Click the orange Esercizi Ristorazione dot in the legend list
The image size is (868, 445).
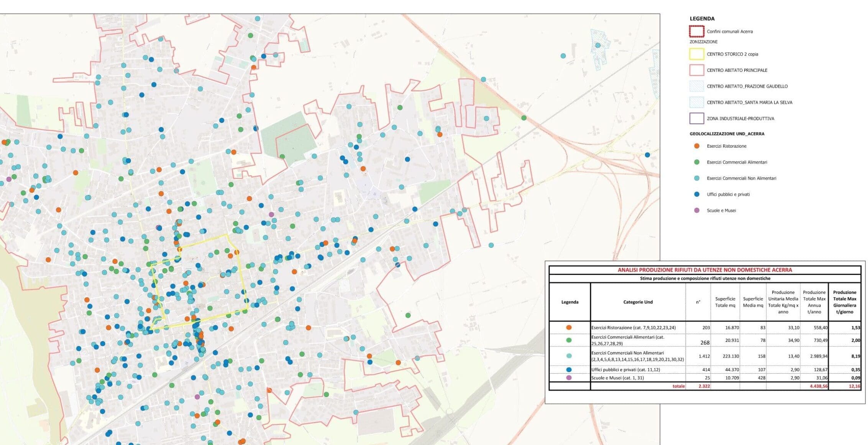pyautogui.click(x=697, y=146)
